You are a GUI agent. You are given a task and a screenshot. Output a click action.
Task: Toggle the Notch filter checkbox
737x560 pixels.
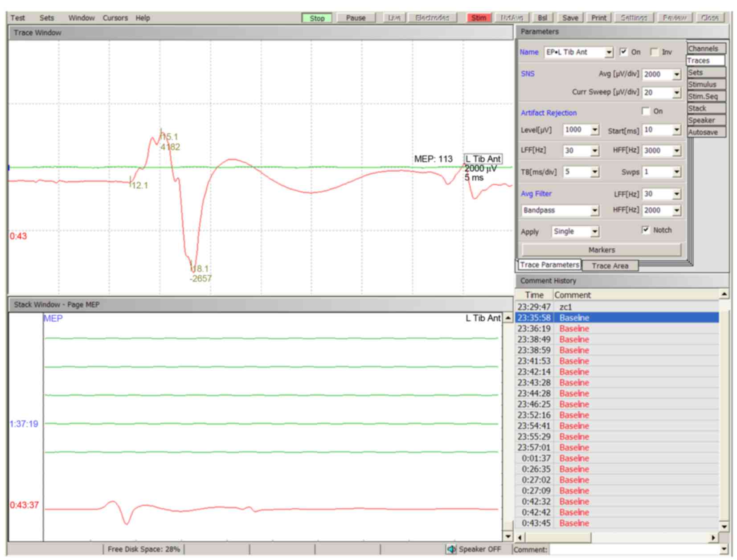coord(646,230)
